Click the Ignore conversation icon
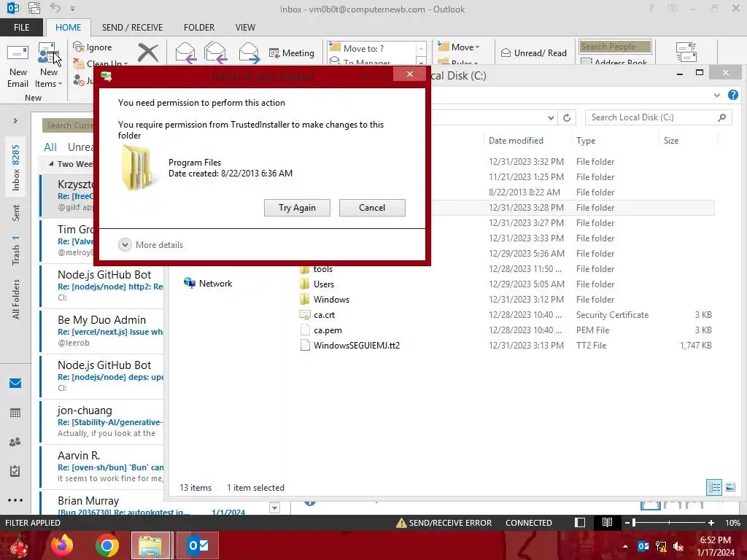 [x=79, y=47]
